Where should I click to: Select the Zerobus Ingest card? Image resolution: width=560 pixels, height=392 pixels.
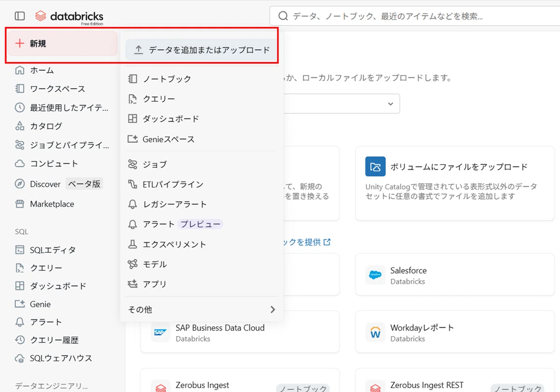(x=240, y=380)
